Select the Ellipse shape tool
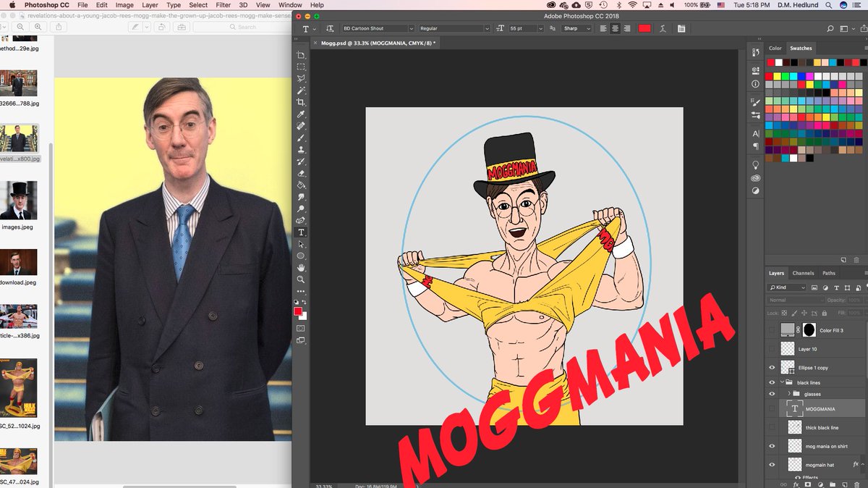 (301, 256)
